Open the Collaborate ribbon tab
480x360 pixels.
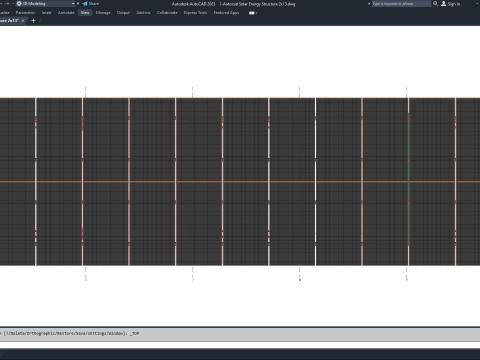pos(167,13)
